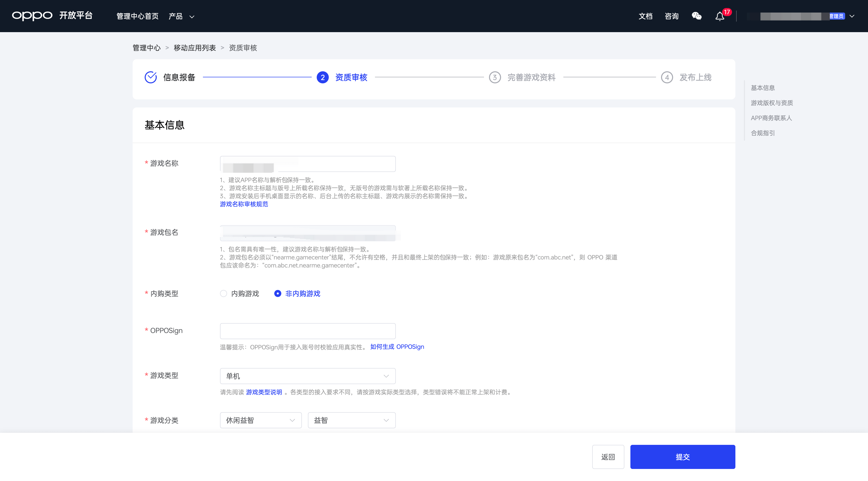Open the notification bell with 17 badge
The width and height of the screenshot is (868, 481).
pos(719,16)
